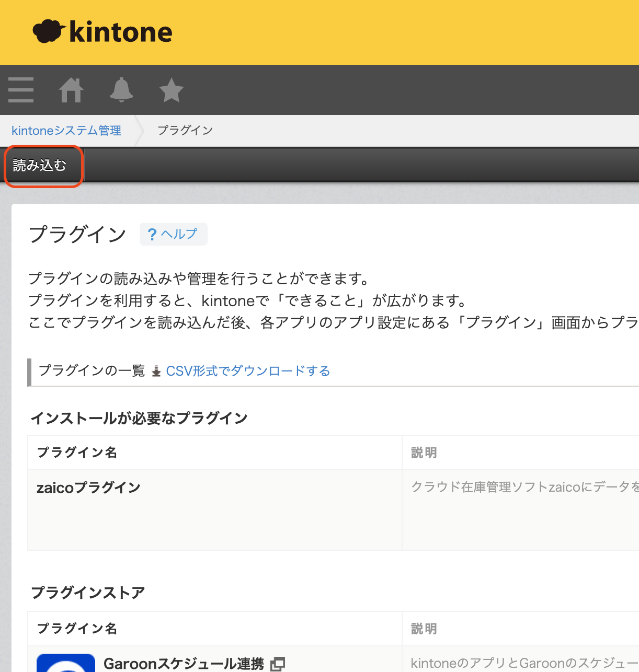Click インストールが必要なプラグイン heading

(x=139, y=418)
